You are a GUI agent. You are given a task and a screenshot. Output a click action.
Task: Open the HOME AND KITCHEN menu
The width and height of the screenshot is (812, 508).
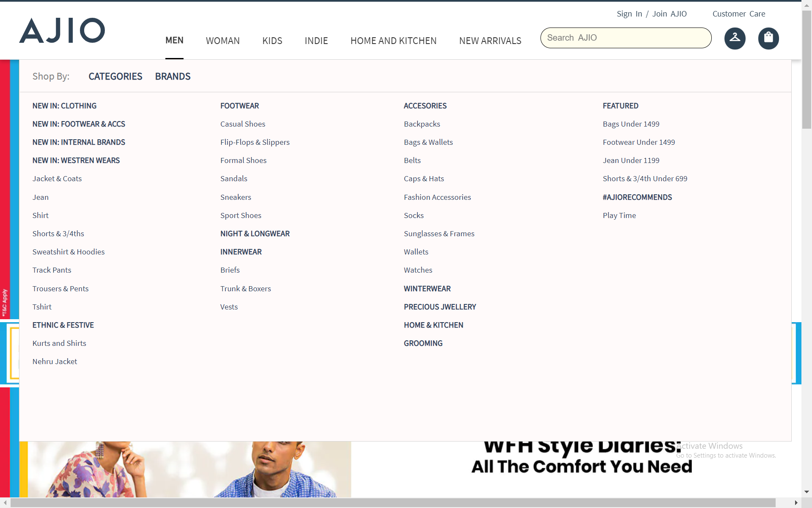pyautogui.click(x=393, y=41)
